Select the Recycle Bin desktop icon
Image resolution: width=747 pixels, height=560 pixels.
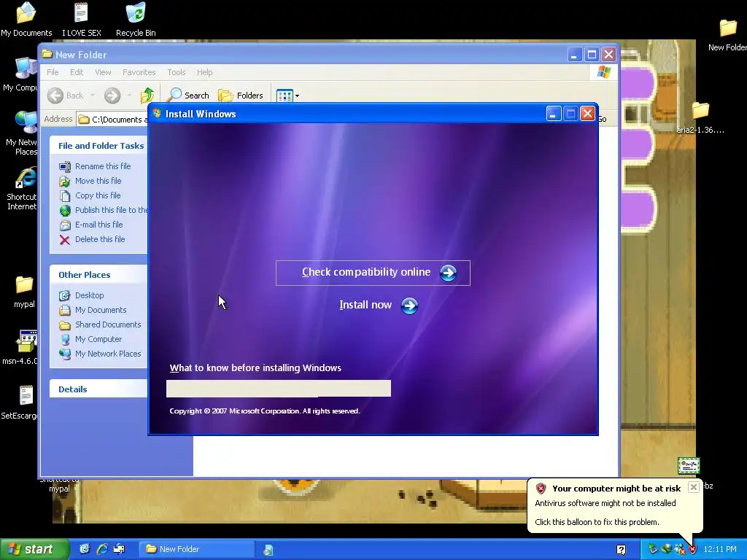pyautogui.click(x=136, y=19)
